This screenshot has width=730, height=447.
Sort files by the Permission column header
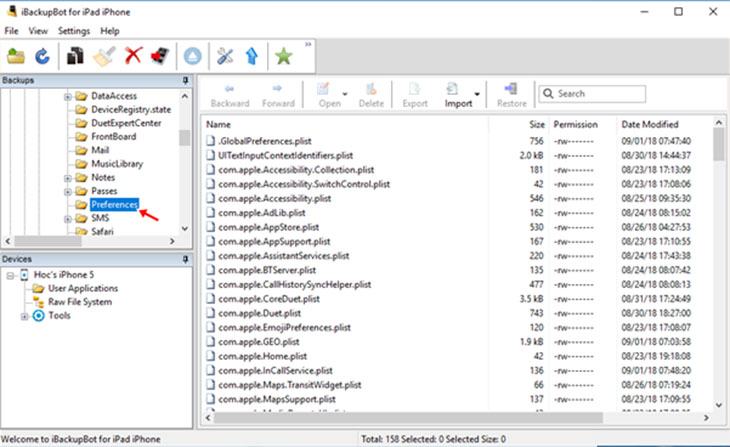(575, 124)
